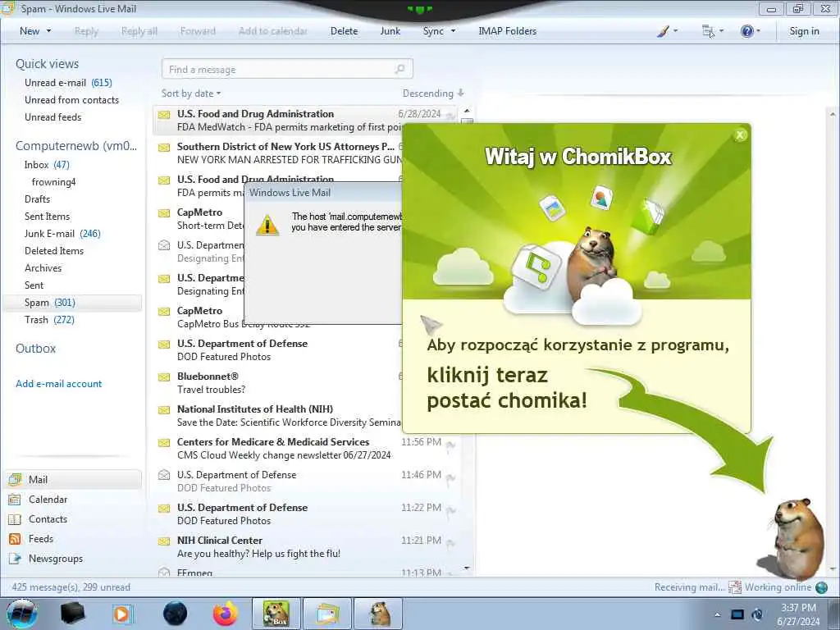
Task: Click envelope icon of National Institutes of Health message
Action: (164, 410)
